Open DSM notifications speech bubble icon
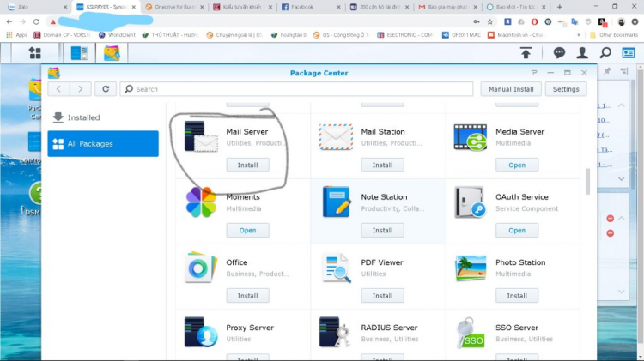The width and height of the screenshot is (644, 361). click(559, 53)
